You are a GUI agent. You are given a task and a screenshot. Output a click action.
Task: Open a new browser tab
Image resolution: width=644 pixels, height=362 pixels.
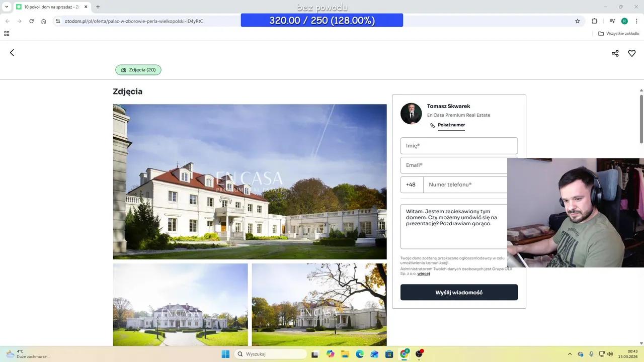pos(98,7)
